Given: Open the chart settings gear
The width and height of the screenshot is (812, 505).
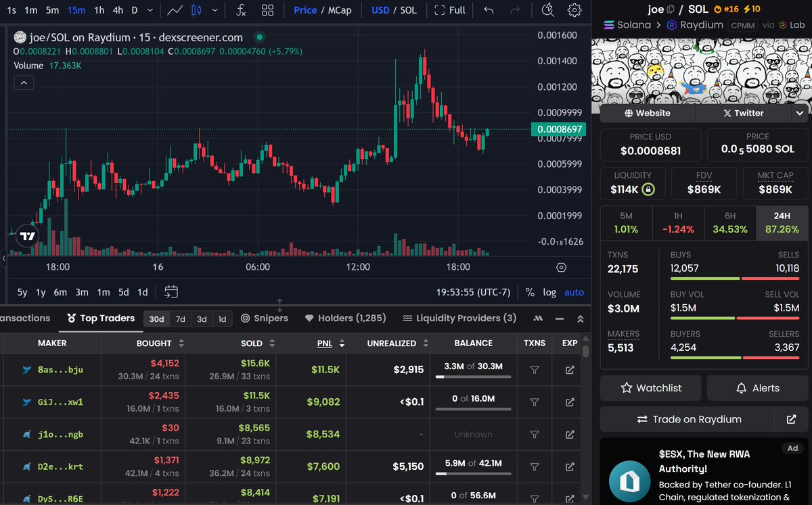Looking at the screenshot, I should click(574, 10).
